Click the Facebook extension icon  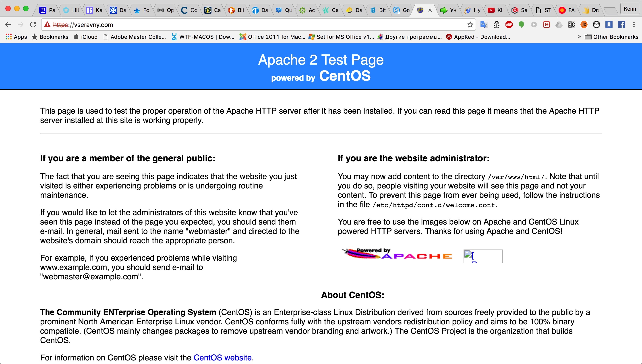point(621,25)
